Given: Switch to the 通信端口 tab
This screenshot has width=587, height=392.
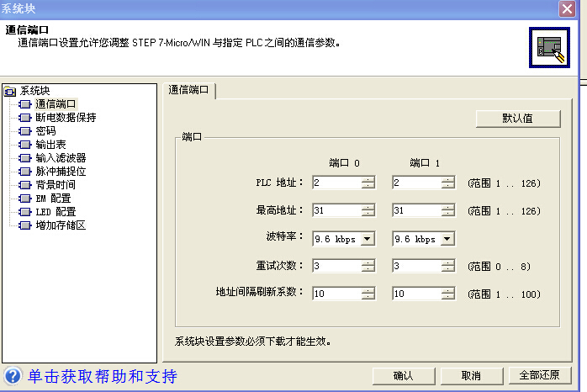Looking at the screenshot, I should point(188,90).
